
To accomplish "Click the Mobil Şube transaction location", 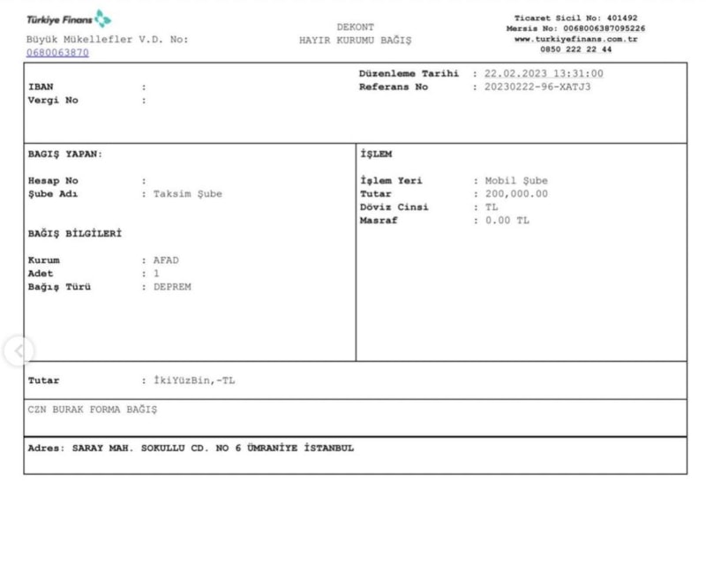I will click(x=516, y=181).
